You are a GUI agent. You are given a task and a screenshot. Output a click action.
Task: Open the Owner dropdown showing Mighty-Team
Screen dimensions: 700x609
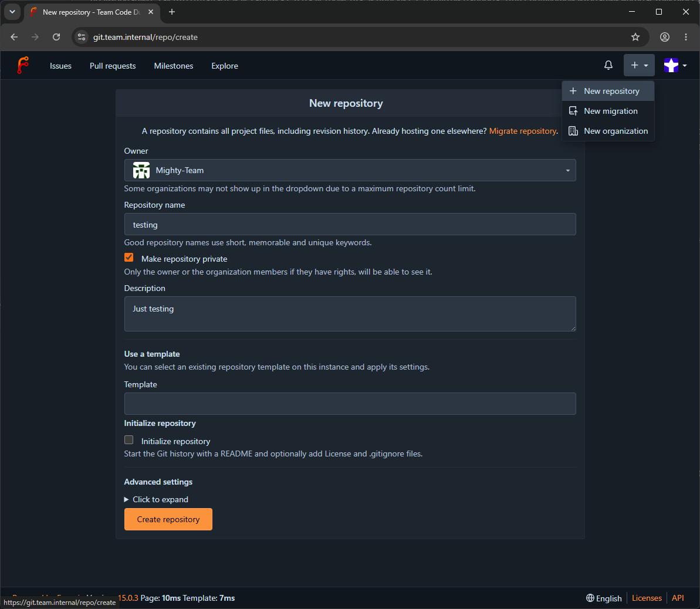click(x=350, y=170)
